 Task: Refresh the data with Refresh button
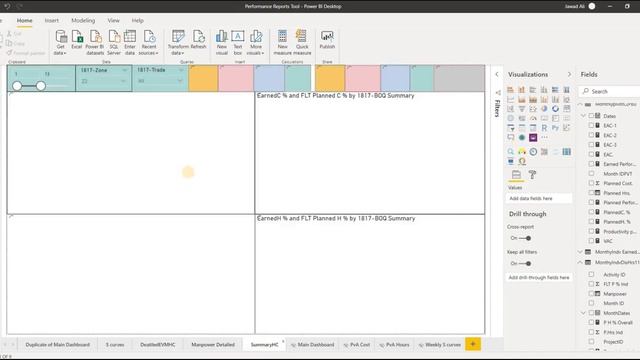pos(198,40)
